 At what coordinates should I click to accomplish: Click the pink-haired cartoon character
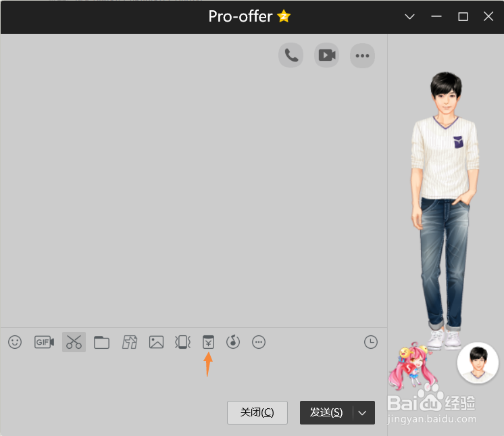point(412,365)
